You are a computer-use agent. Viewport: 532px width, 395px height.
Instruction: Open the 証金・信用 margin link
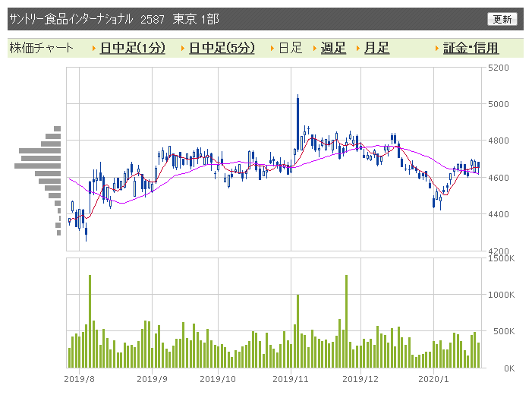(471, 48)
